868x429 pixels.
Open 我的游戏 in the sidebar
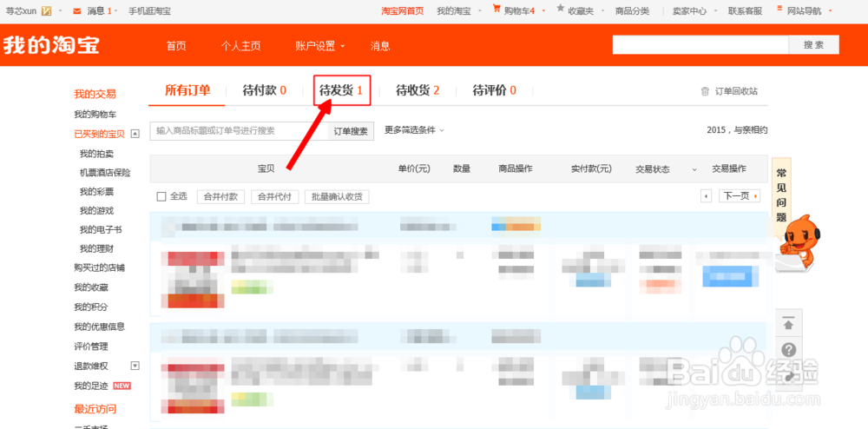[97, 211]
